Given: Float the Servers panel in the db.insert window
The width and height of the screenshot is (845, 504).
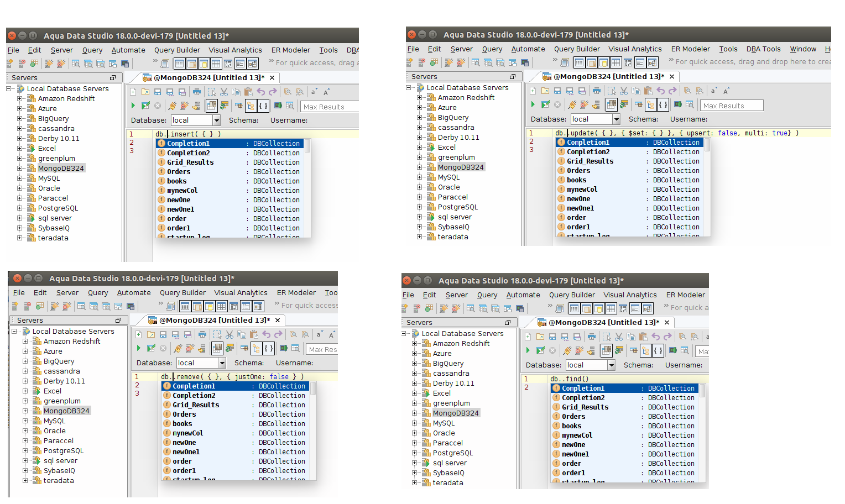Looking at the screenshot, I should click(x=113, y=78).
